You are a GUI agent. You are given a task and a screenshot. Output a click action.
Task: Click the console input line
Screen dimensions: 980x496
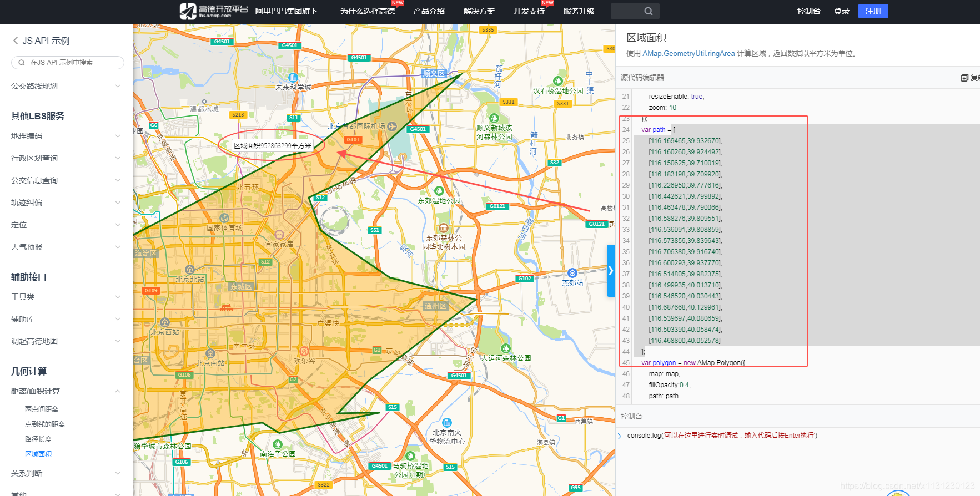(722, 436)
